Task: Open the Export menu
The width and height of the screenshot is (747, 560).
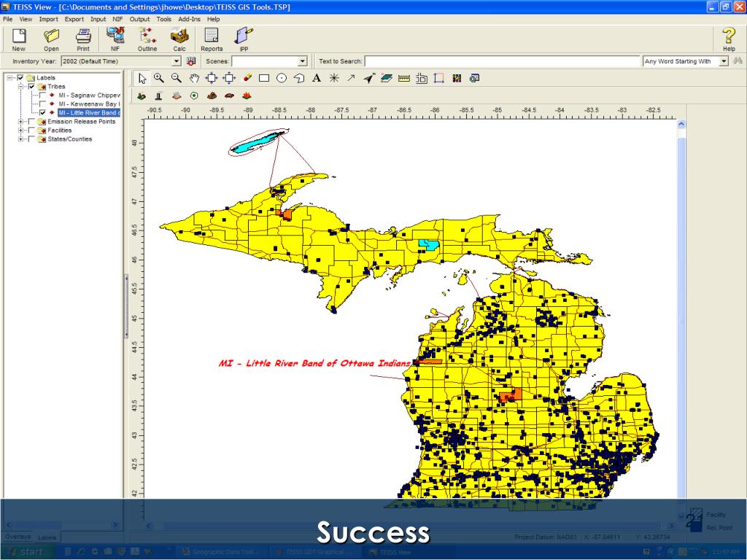Action: point(74,19)
